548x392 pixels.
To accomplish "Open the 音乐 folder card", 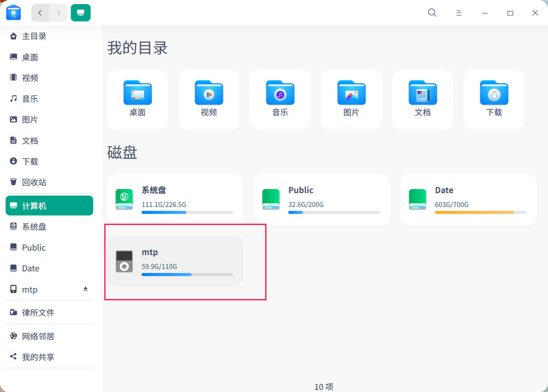I will pyautogui.click(x=280, y=99).
